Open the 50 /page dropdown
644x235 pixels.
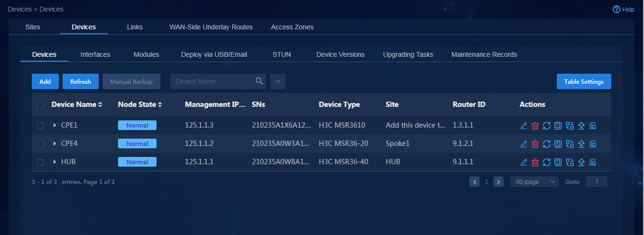[x=534, y=182]
